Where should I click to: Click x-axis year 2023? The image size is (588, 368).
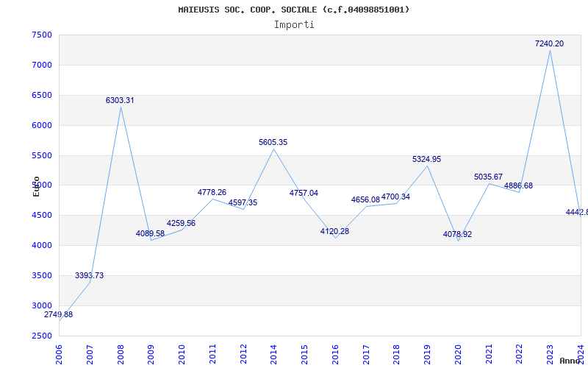click(550, 354)
